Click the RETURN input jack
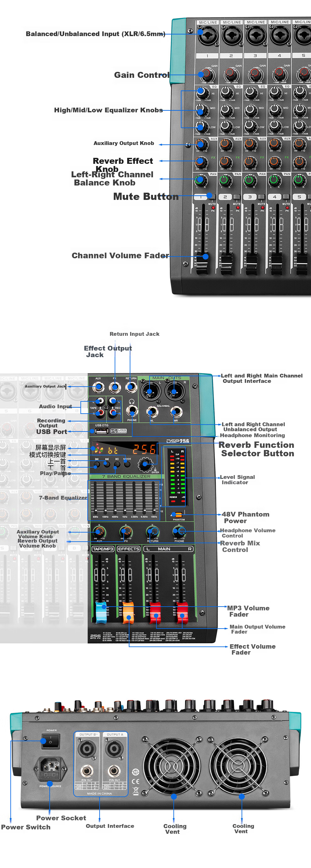311x868 pixels. click(x=131, y=387)
